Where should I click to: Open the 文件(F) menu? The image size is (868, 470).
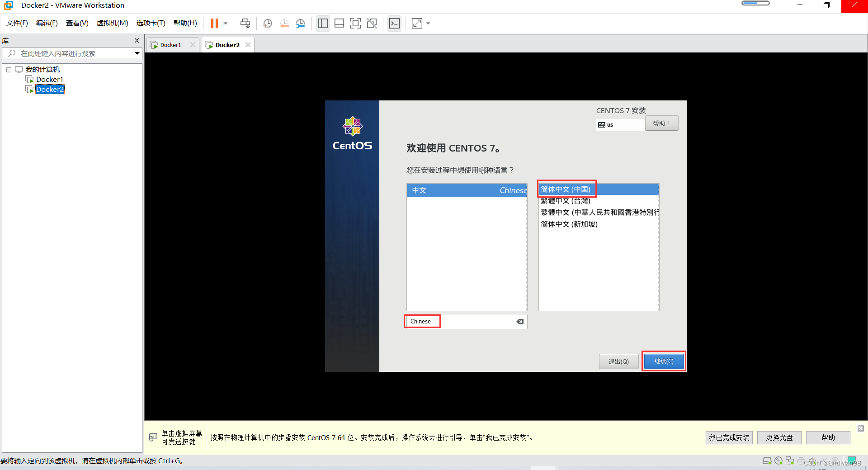(x=17, y=23)
